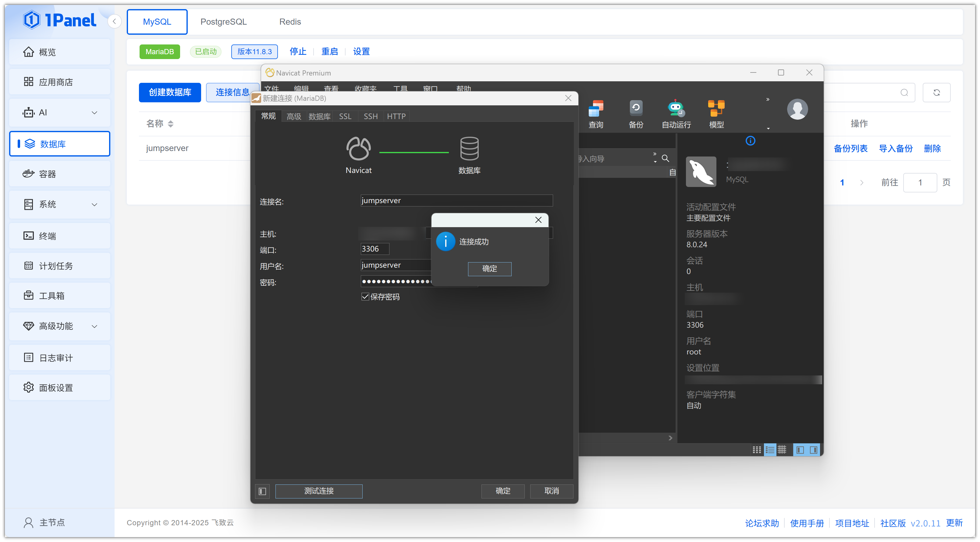Click the search magnifier in Navicat object pane
Screen dimensions: 980x542
coord(666,158)
